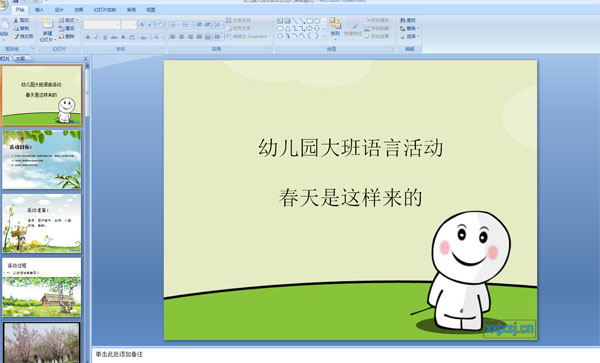Image resolution: width=600 pixels, height=363 pixels.
Task: Click the Cut (剪切) scissors icon
Action: (16, 20)
